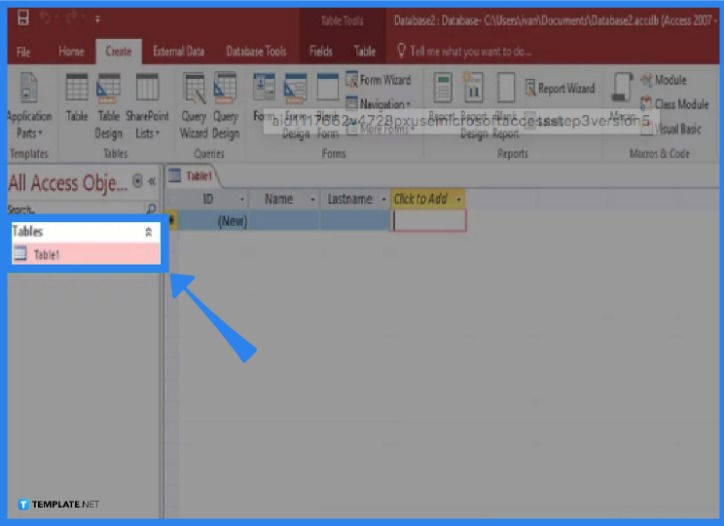
Task: Click the Tell me search box
Action: 470,51
